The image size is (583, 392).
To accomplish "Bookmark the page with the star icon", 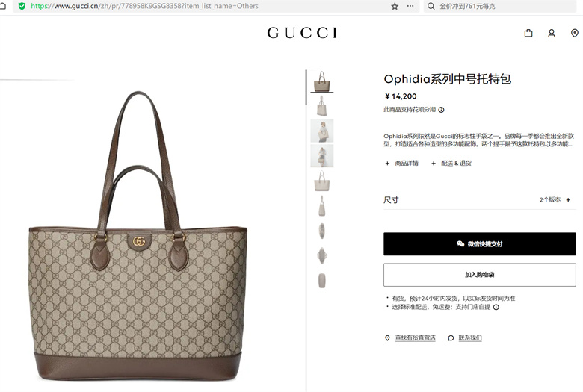I will click(395, 6).
